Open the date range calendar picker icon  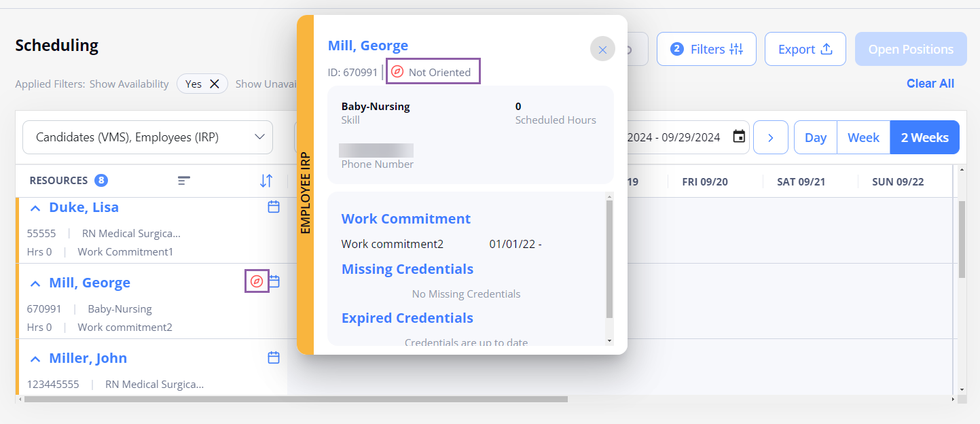click(739, 137)
